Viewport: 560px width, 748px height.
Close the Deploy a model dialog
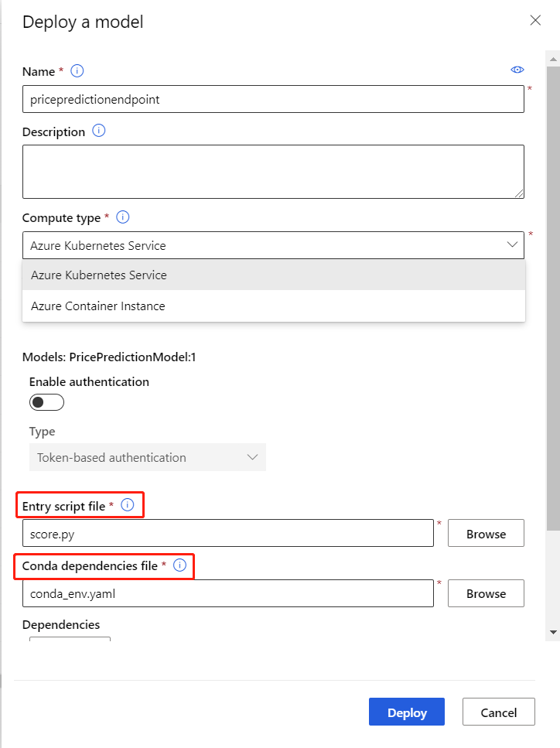coord(535,20)
